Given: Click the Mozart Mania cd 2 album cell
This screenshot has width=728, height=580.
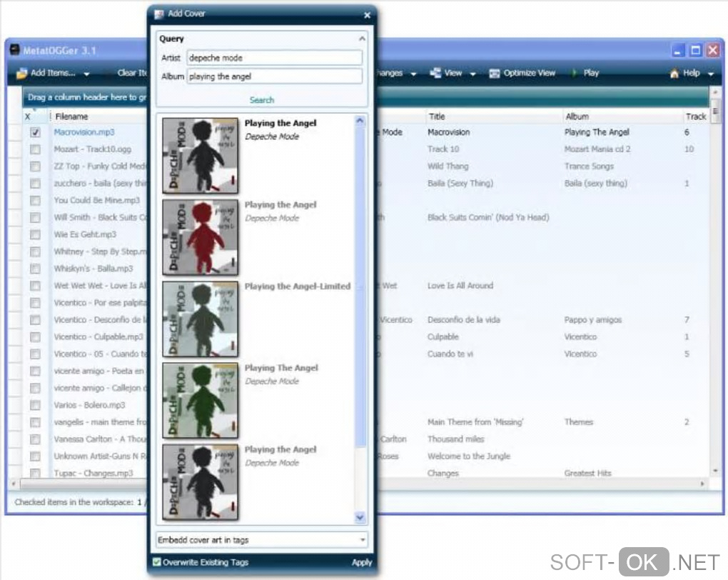Looking at the screenshot, I should (597, 149).
